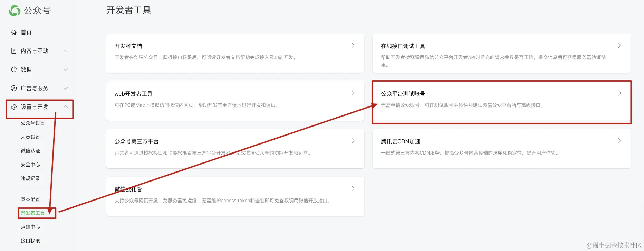Image resolution: width=644 pixels, height=251 pixels.
Task: Open the 在线接口调试工具 card title
Action: [x=403, y=46]
